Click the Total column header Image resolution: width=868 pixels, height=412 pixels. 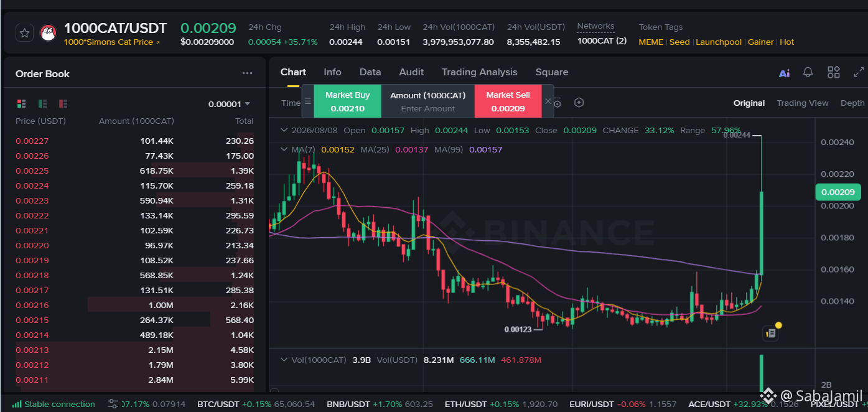point(244,121)
